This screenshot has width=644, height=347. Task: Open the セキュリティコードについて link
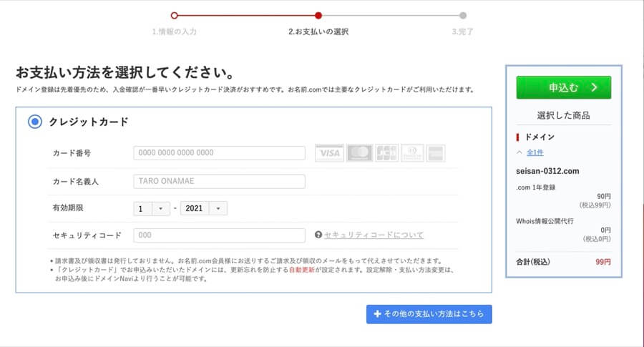coord(374,235)
